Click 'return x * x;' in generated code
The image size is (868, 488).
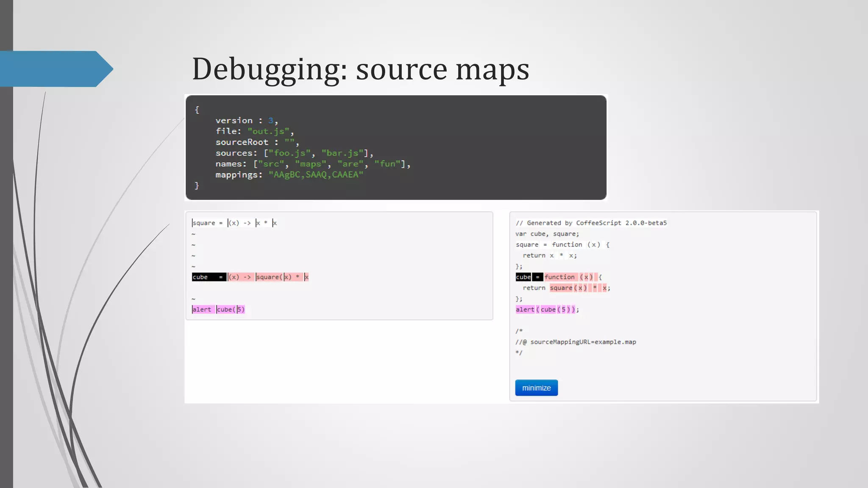click(549, 255)
